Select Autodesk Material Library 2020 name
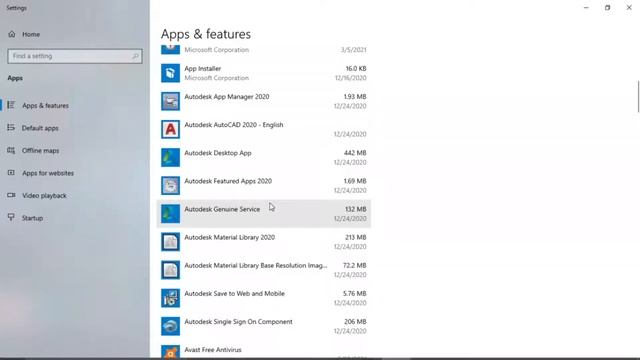 tap(229, 238)
